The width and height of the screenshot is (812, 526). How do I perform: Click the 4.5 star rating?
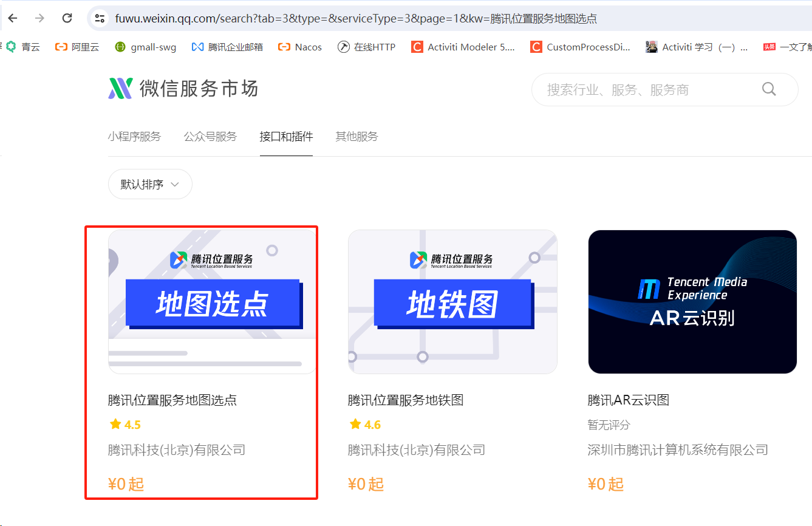click(x=125, y=425)
